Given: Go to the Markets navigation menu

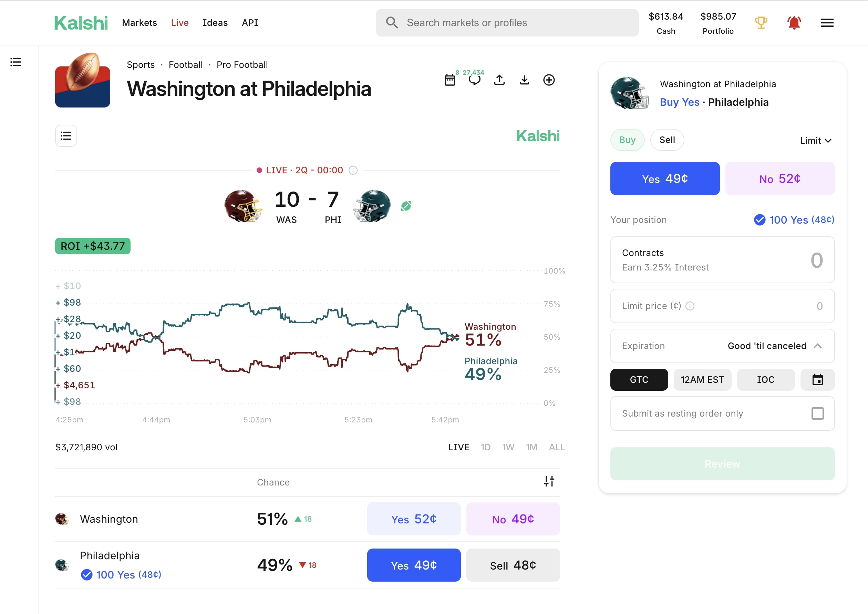Looking at the screenshot, I should [139, 23].
